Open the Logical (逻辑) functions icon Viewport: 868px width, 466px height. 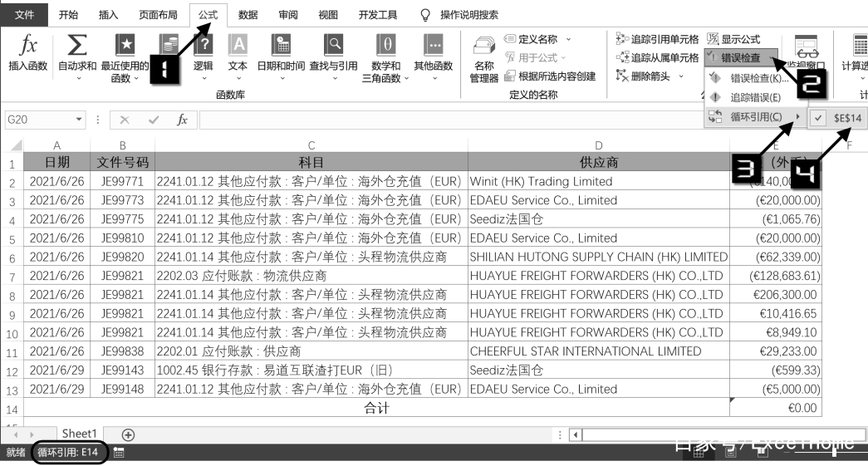(x=204, y=45)
